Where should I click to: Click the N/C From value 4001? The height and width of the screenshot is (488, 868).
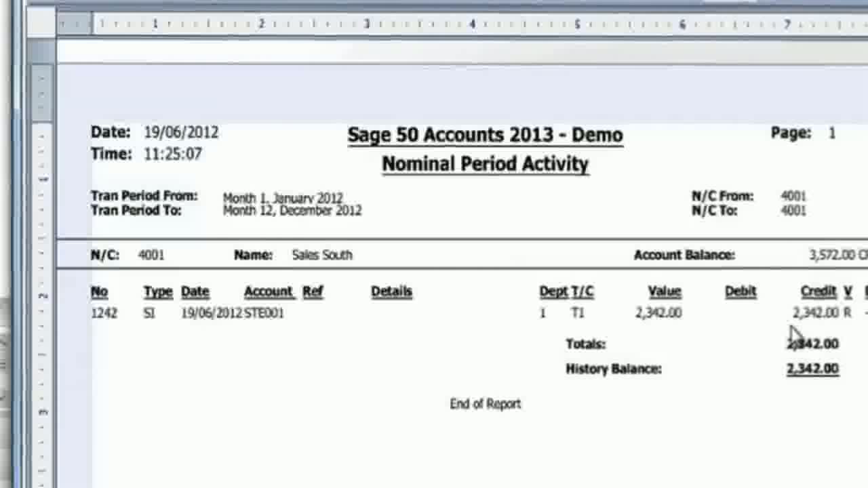793,197
